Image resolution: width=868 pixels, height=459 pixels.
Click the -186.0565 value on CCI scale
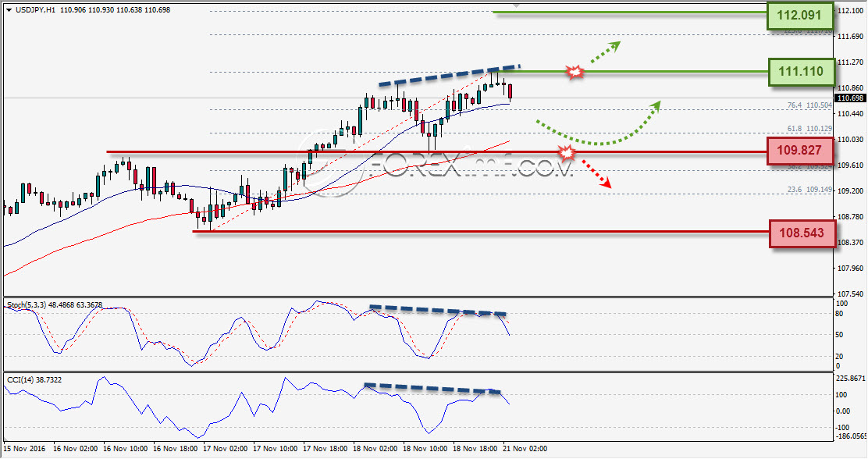pos(851,437)
